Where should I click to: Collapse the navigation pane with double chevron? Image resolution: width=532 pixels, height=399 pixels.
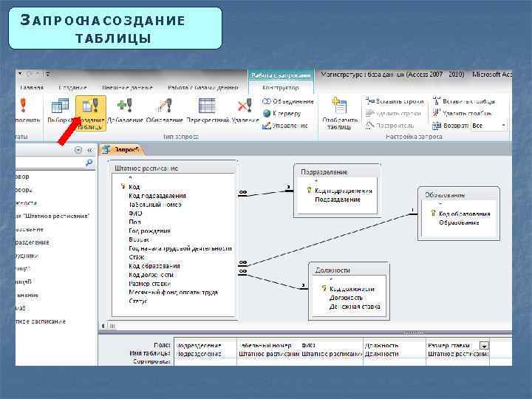(x=89, y=149)
